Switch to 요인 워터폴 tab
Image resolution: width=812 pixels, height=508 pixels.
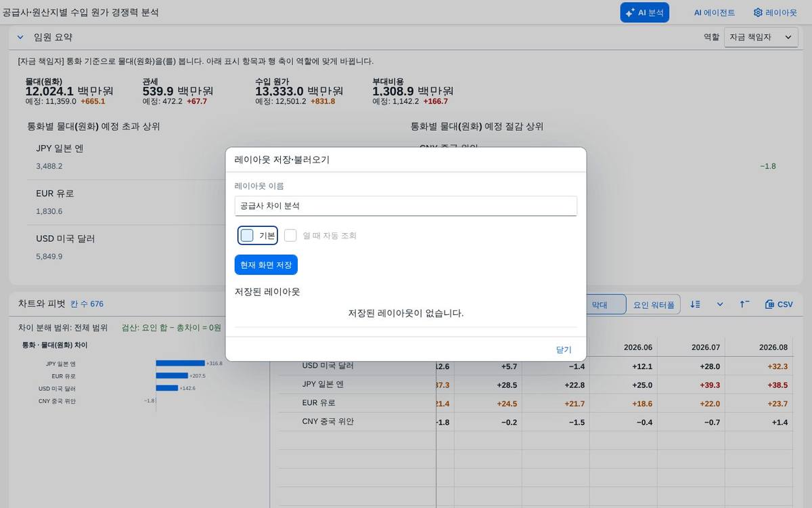[x=654, y=305]
